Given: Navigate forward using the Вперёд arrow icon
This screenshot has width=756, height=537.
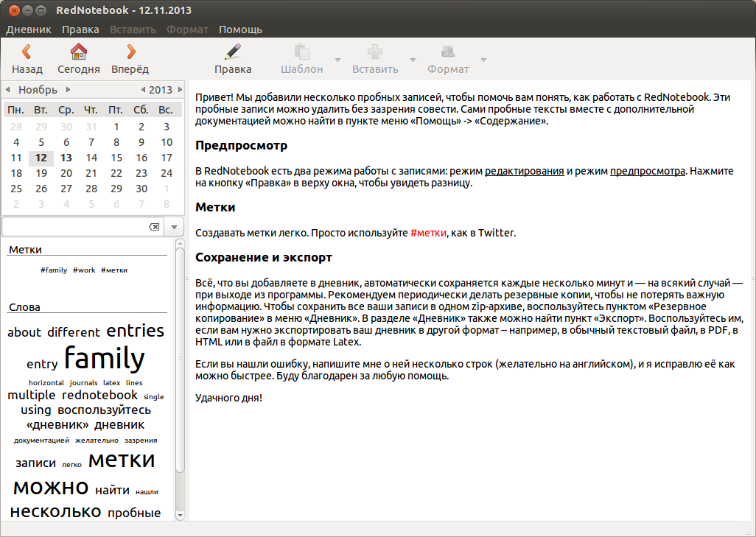Looking at the screenshot, I should coord(131,59).
